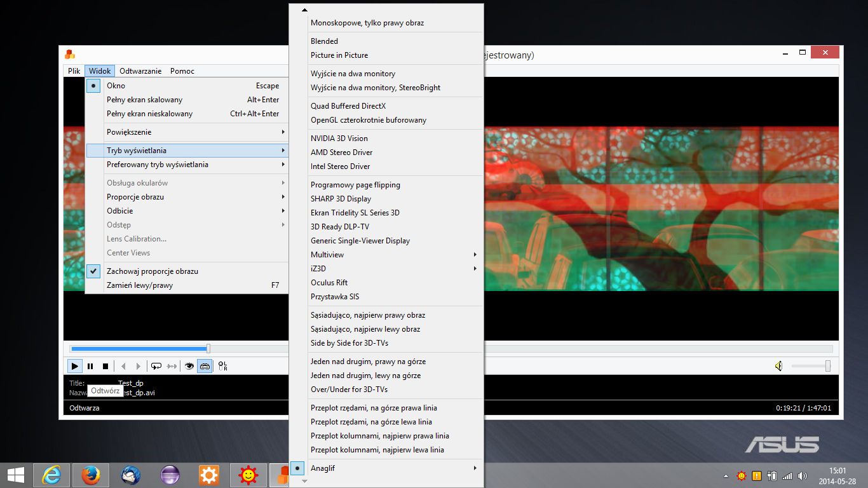
Task: Select Zamień lewy/prawy menu entry
Action: click(187, 285)
